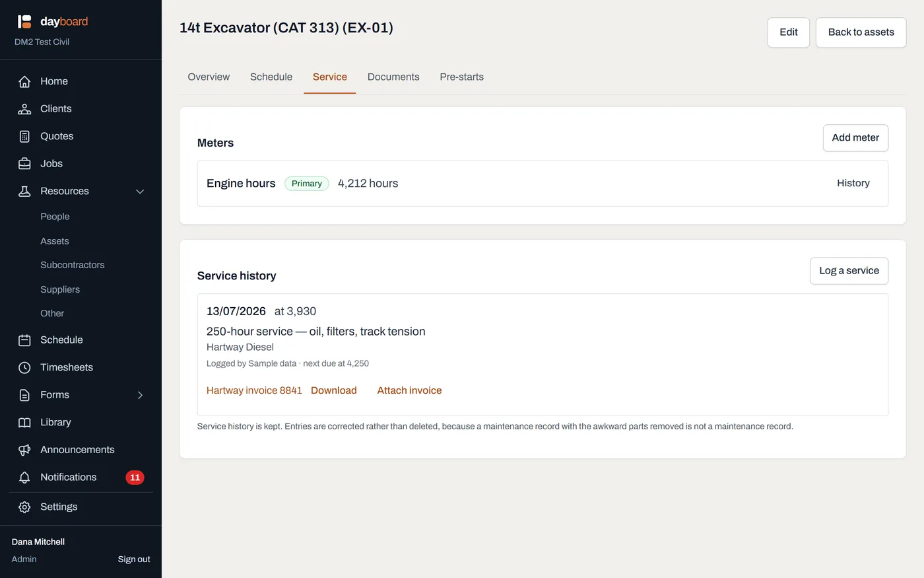Click the dayboard logo icon
Image resolution: width=924 pixels, height=578 pixels.
point(24,22)
